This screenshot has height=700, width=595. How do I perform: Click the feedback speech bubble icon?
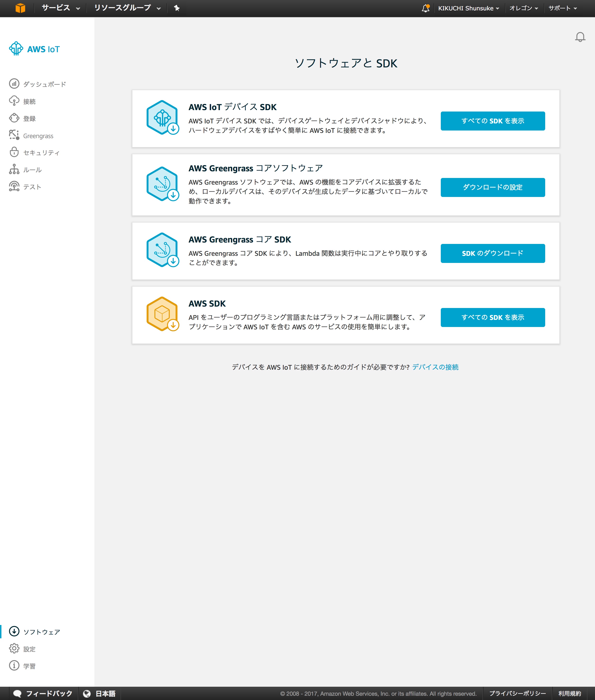click(x=17, y=694)
